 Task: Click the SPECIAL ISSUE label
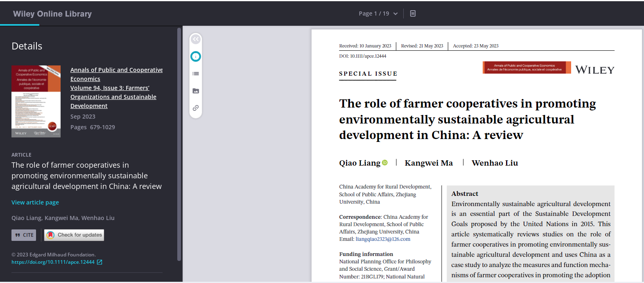pos(368,74)
